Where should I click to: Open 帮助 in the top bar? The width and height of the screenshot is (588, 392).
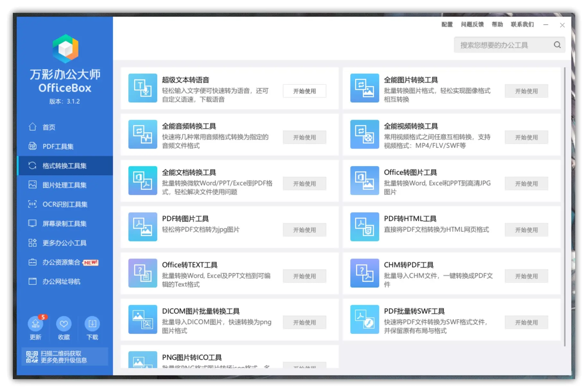(x=497, y=24)
